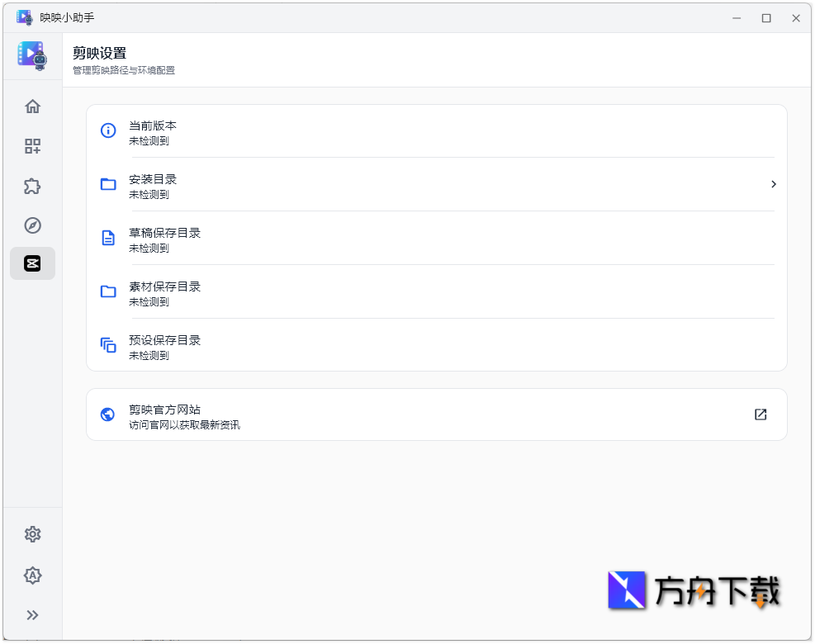Click the globe icon next to 剪映官方网站

click(x=107, y=414)
